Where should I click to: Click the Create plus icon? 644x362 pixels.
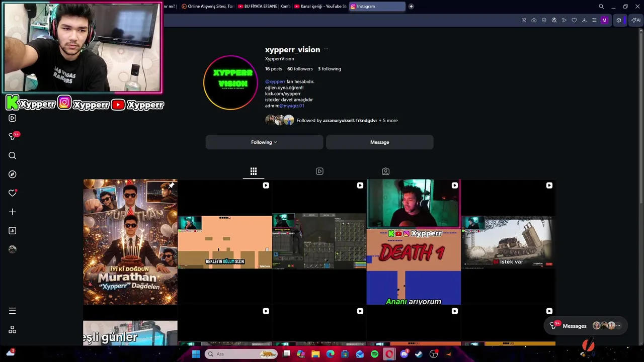point(13,212)
